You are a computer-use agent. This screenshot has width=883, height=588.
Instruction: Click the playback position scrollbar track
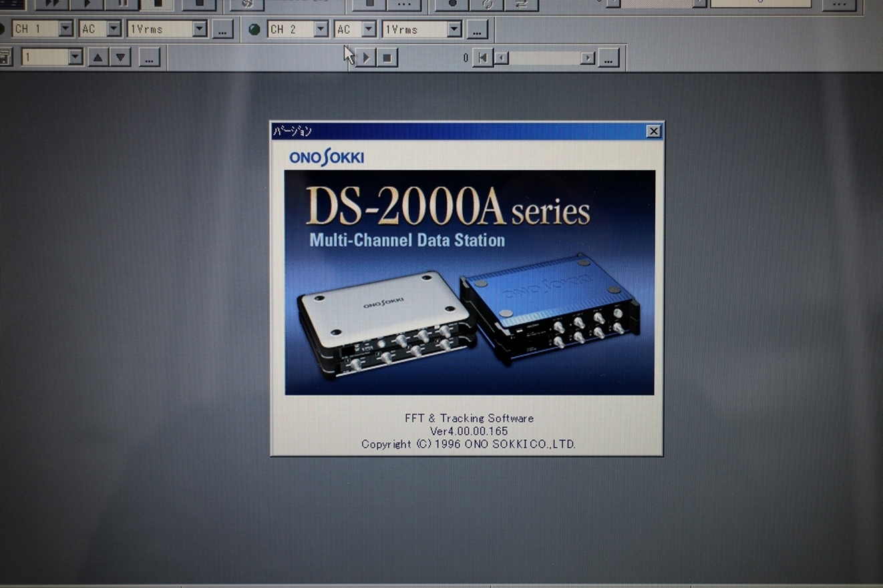pos(544,58)
